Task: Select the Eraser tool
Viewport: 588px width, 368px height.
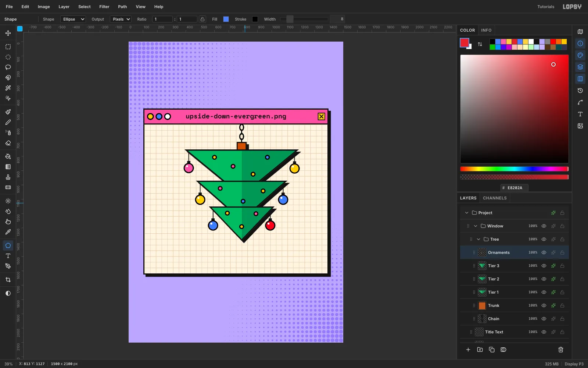Action: [x=8, y=143]
